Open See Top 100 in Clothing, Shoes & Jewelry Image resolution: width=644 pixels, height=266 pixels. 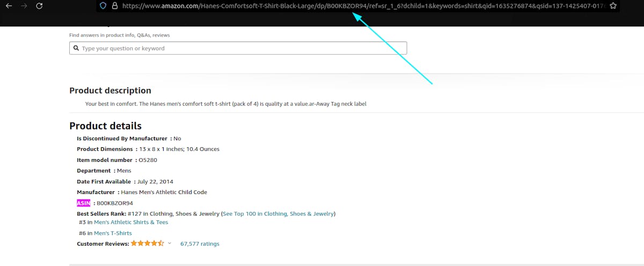278,214
